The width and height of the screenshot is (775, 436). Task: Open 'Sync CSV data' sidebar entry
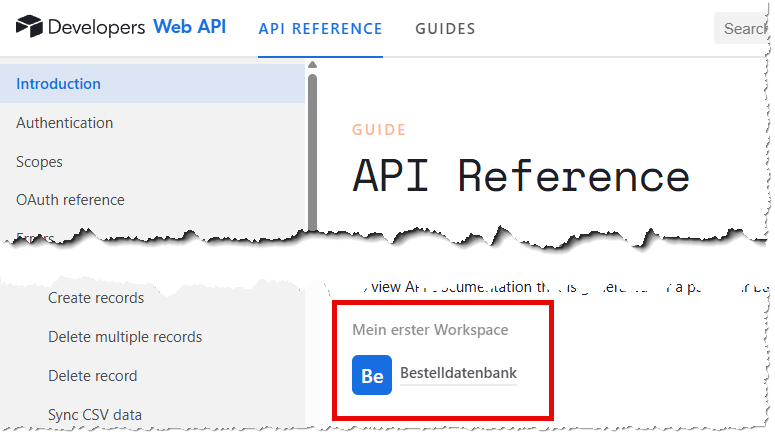coord(95,415)
